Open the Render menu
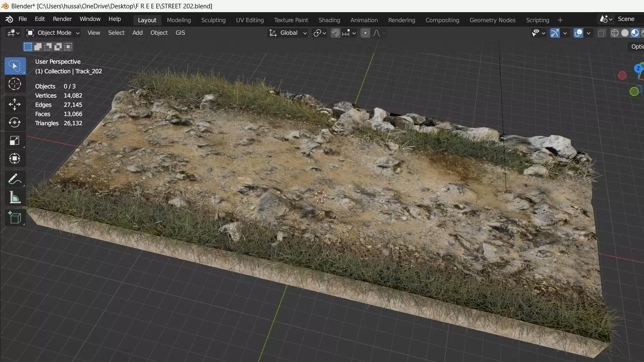 pos(62,19)
